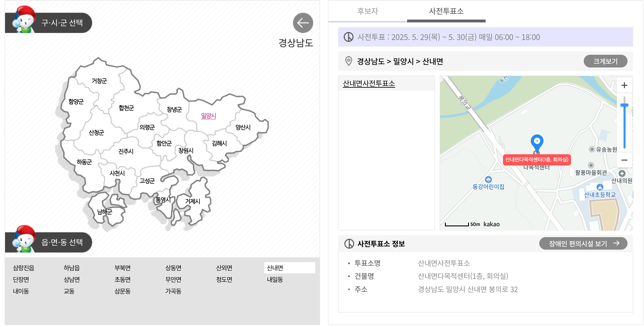Select 통영시 on the map
This screenshot has height=327, width=644.
click(x=163, y=200)
